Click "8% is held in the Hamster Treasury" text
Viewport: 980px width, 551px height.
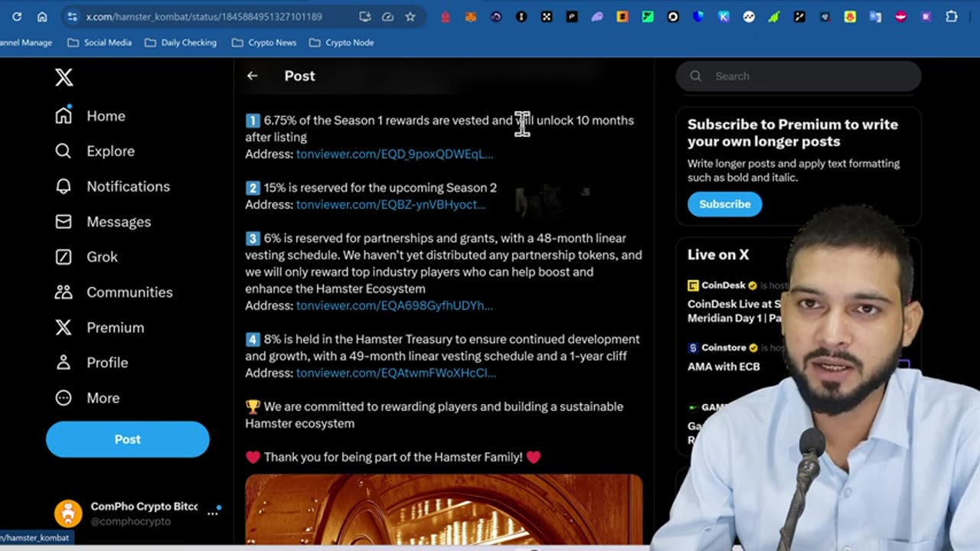click(443, 347)
